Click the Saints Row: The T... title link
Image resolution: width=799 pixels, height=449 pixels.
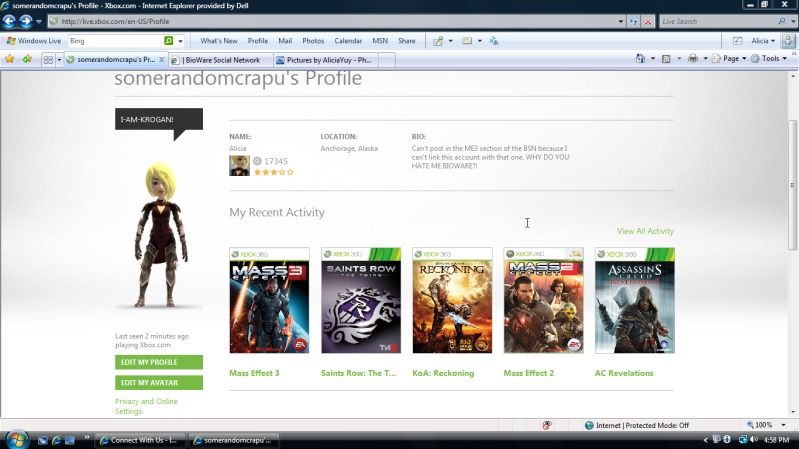point(358,373)
